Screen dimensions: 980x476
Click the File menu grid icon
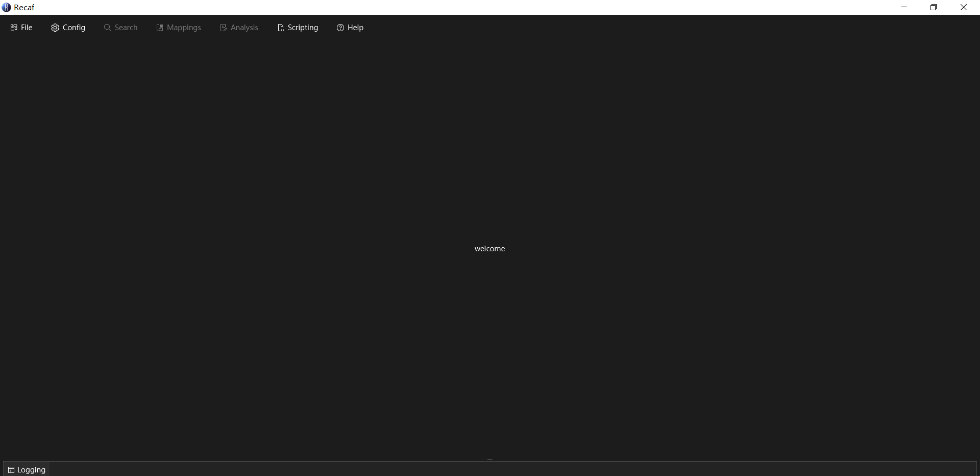[x=14, y=28]
